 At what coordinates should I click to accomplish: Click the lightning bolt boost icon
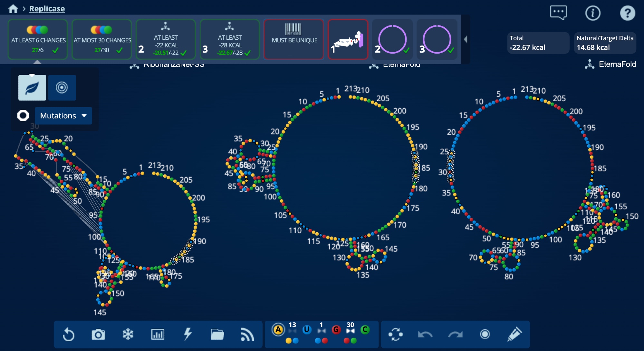(x=187, y=334)
